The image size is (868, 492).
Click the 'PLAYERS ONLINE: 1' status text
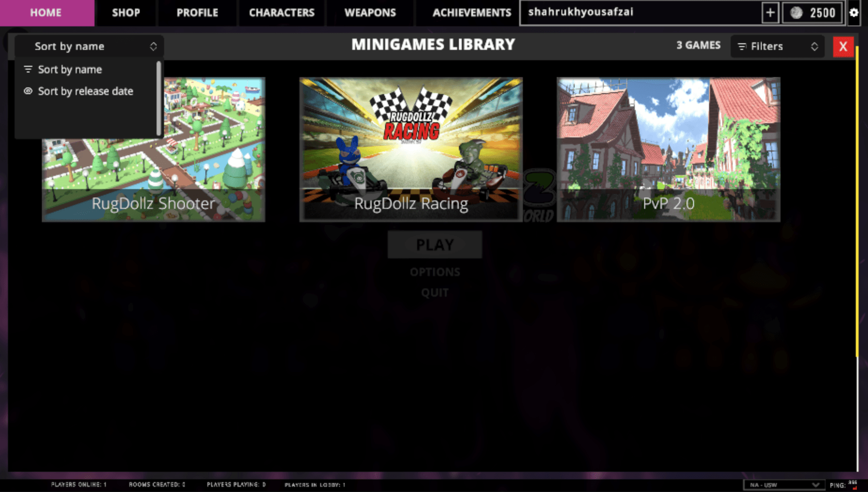79,484
